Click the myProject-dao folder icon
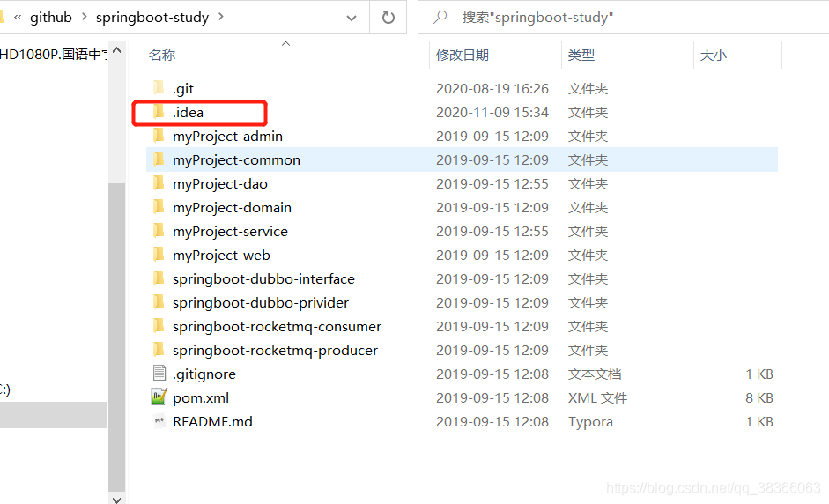The height and width of the screenshot is (504, 829). pyautogui.click(x=159, y=183)
